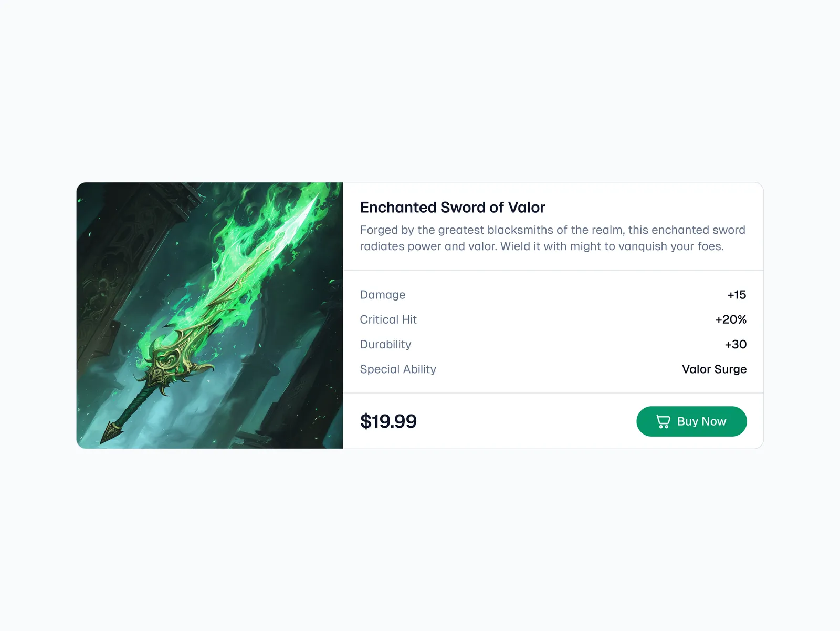
Task: Select the +20% critical hit value
Action: pos(731,319)
